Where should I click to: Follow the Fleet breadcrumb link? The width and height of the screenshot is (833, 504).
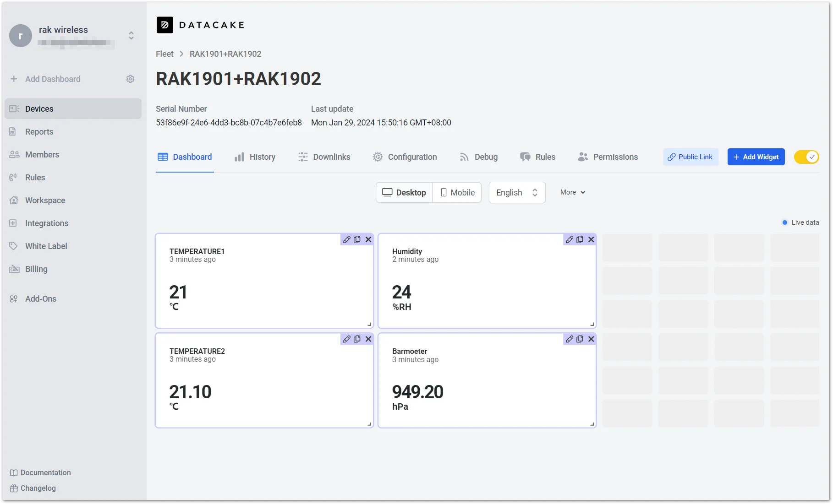point(164,54)
